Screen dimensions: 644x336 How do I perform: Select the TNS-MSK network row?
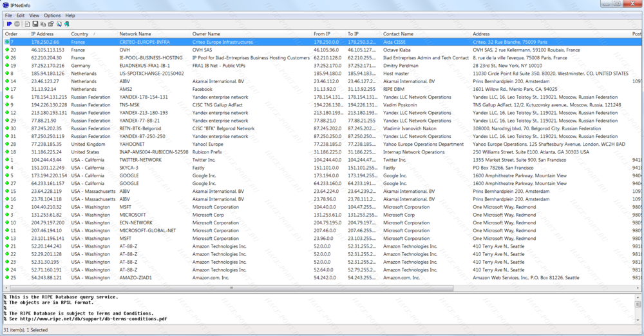[323, 104]
